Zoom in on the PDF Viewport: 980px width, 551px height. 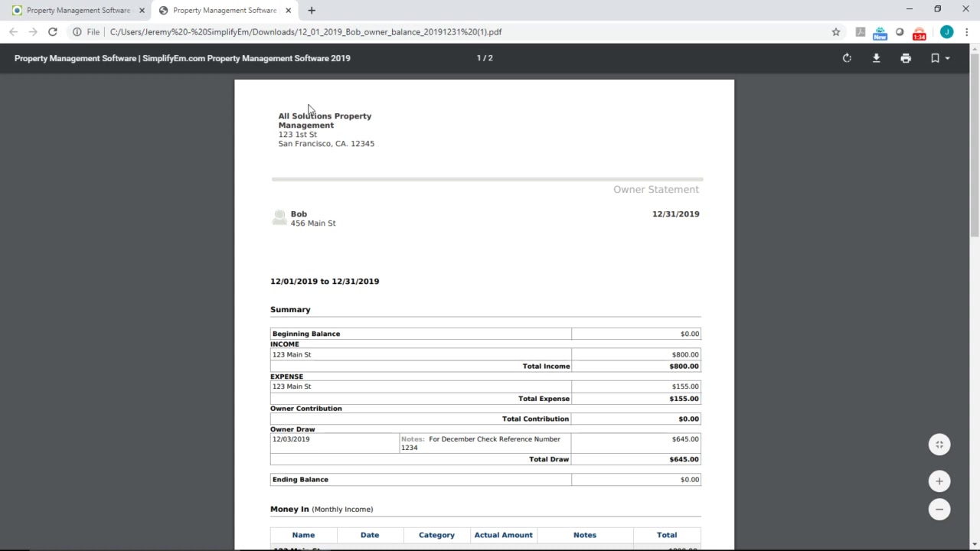click(x=939, y=481)
